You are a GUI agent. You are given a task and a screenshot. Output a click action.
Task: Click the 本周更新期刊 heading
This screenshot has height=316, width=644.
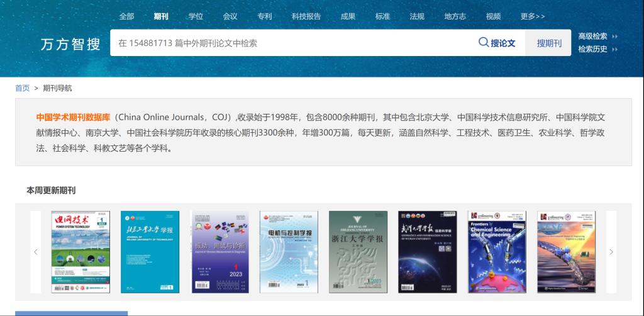[51, 191]
